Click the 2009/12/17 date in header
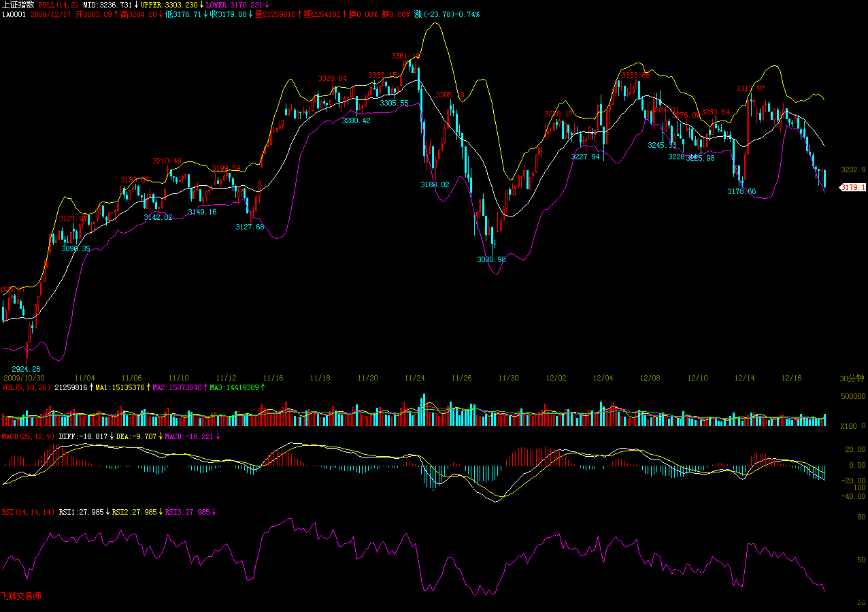 pyautogui.click(x=52, y=14)
